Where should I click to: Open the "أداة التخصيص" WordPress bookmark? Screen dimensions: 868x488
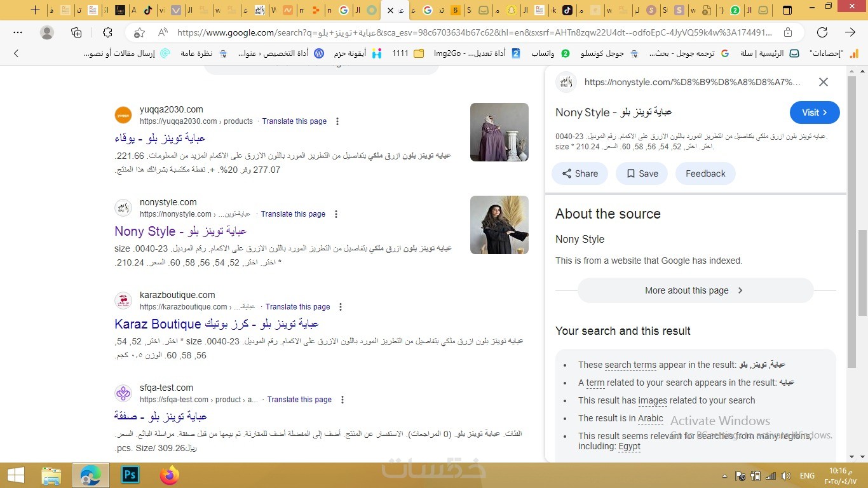281,54
